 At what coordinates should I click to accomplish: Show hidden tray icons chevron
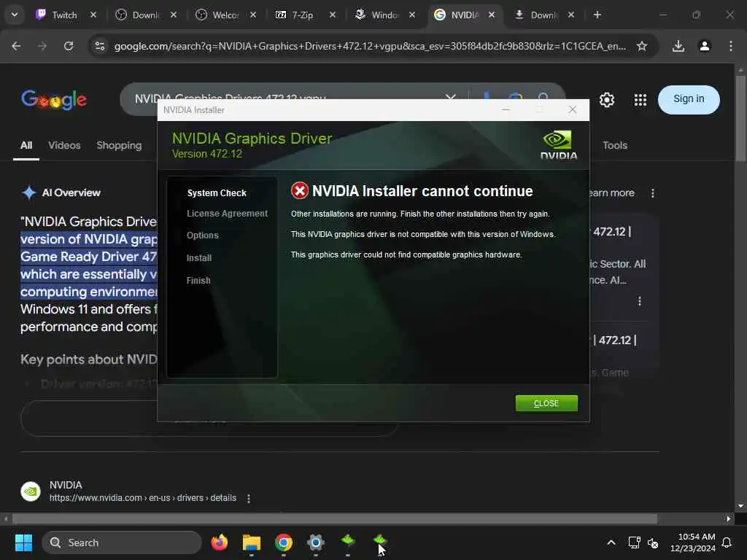[x=611, y=542]
